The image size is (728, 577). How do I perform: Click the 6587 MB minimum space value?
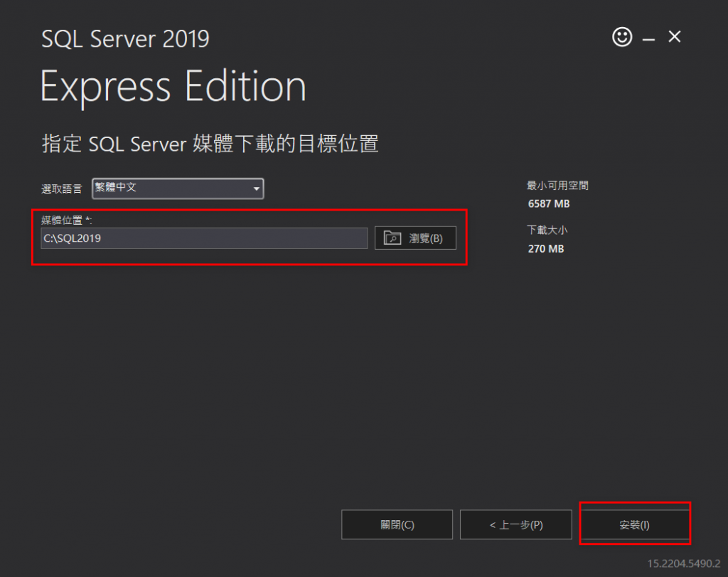(549, 204)
